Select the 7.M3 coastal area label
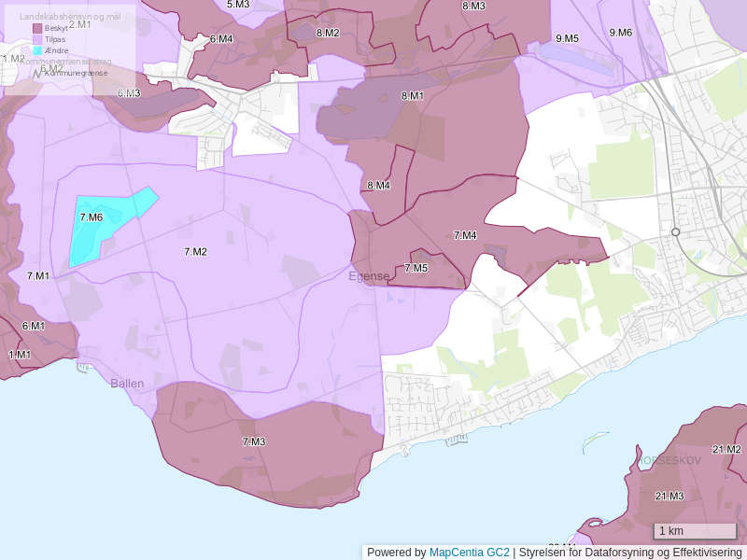This screenshot has width=747, height=560. point(254,441)
